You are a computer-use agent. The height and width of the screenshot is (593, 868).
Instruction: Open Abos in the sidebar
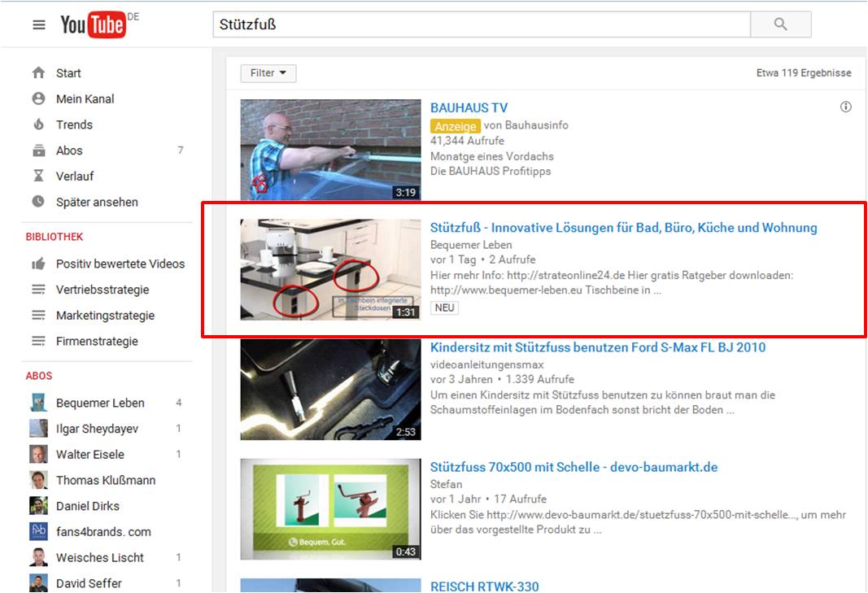coord(69,150)
